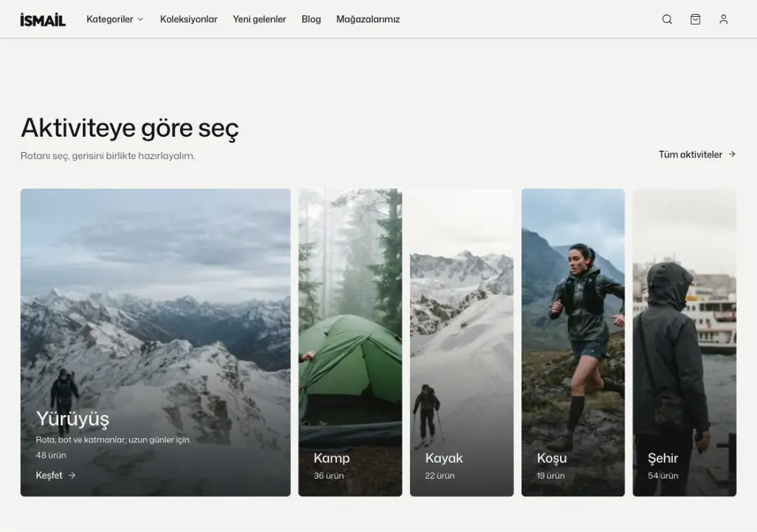Select the Kayak activity card

coord(461,342)
